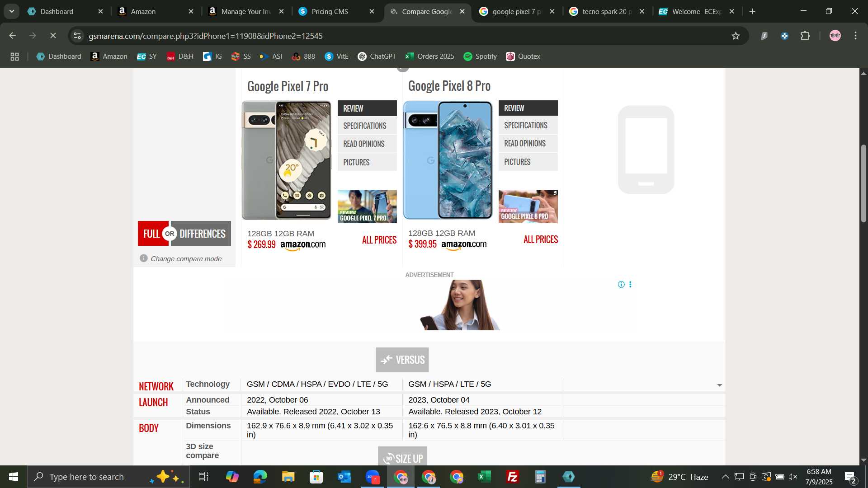Toggle the muted volume icon in tray
Image resolution: width=868 pixels, height=488 pixels.
[793, 477]
